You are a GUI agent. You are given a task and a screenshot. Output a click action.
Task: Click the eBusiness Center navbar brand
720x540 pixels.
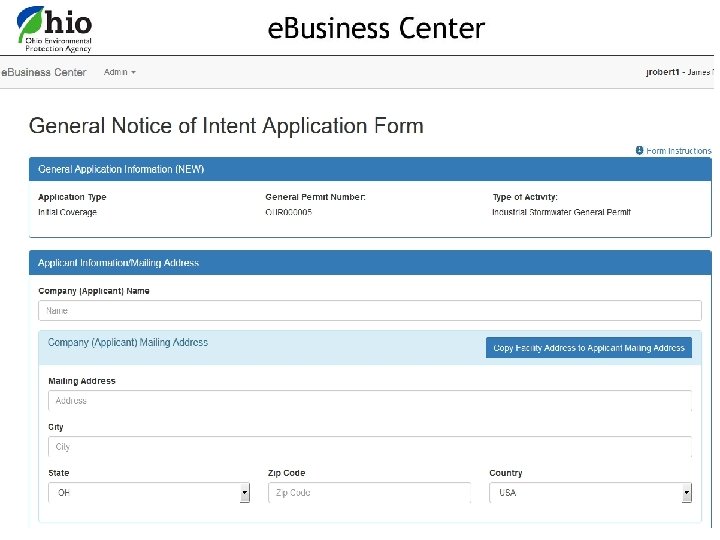tap(44, 72)
